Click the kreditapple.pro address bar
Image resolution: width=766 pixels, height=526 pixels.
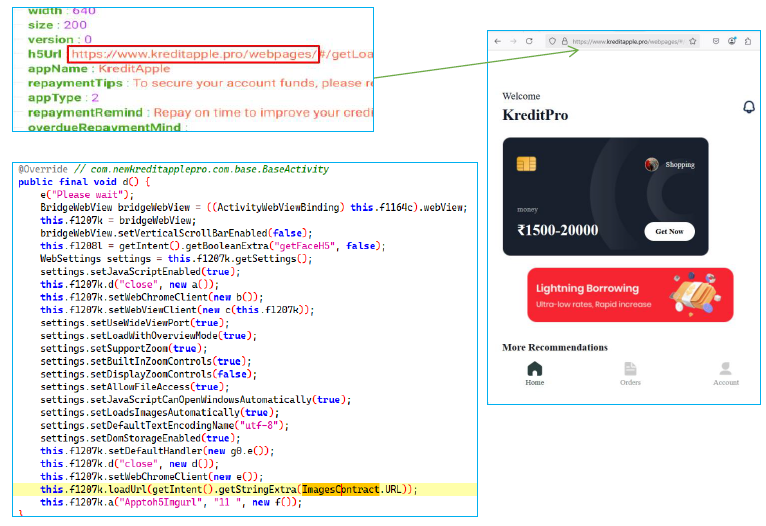(x=622, y=42)
